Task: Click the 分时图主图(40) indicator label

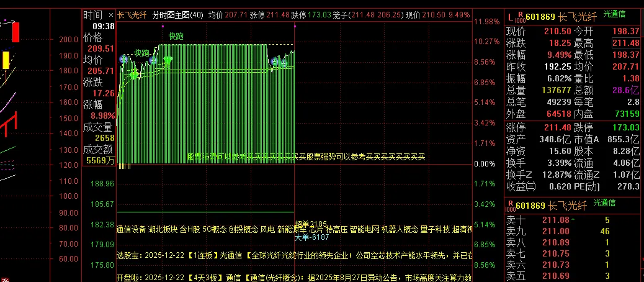Action: 178,15
